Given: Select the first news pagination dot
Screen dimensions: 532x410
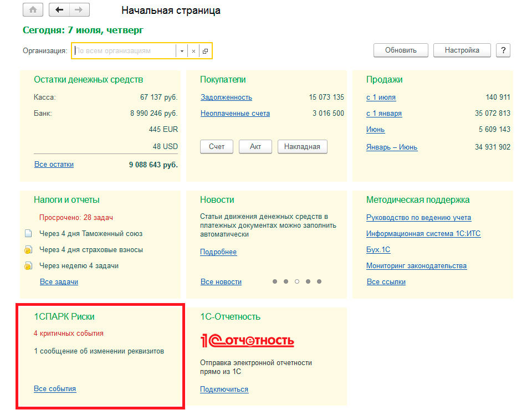Looking at the screenshot, I should (274, 281).
